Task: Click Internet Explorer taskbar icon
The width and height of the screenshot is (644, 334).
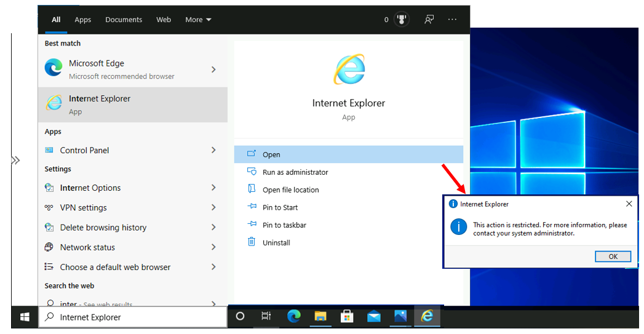Action: pyautogui.click(x=427, y=316)
